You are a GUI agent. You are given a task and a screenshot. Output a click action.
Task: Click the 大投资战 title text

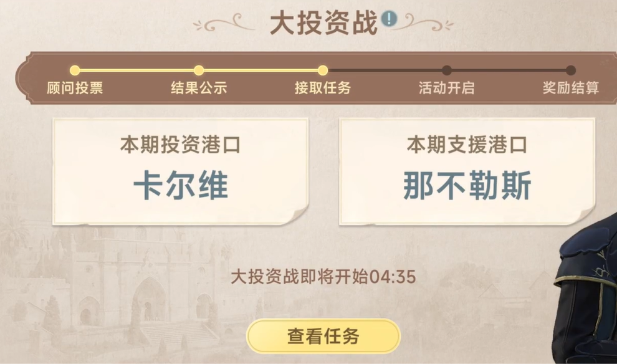point(323,24)
